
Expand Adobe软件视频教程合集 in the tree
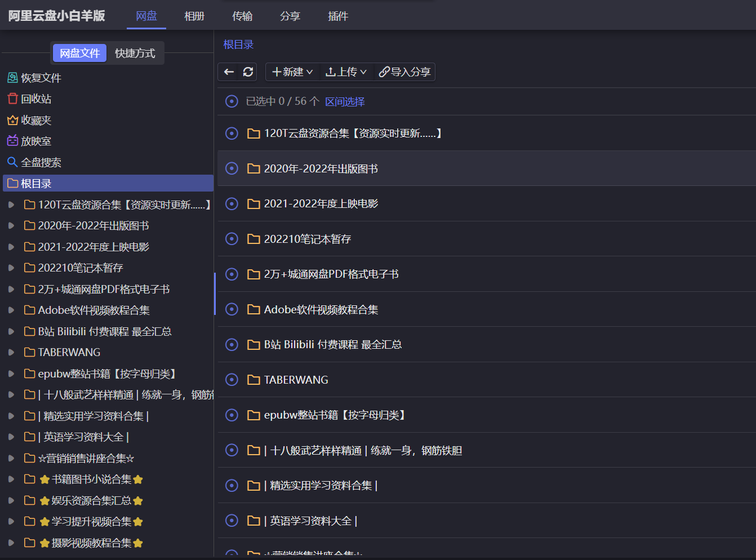(x=11, y=310)
